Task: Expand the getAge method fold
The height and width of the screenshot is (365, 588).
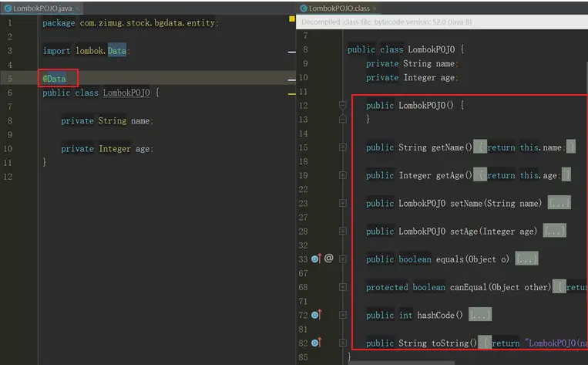Action: 343,175
